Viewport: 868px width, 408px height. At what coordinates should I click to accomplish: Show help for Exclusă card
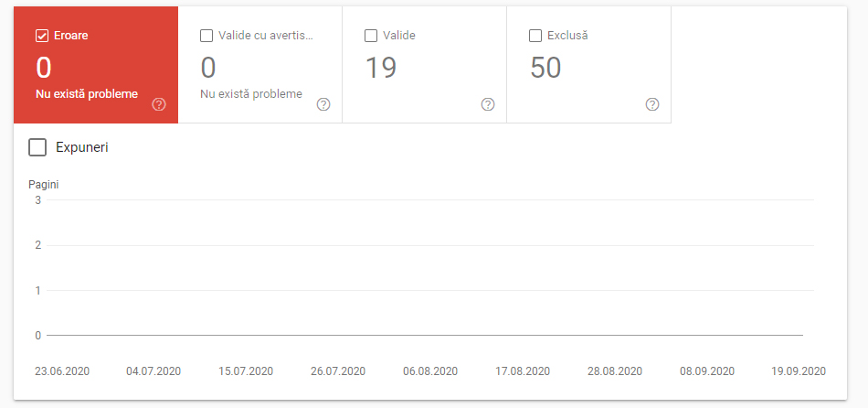point(652,104)
